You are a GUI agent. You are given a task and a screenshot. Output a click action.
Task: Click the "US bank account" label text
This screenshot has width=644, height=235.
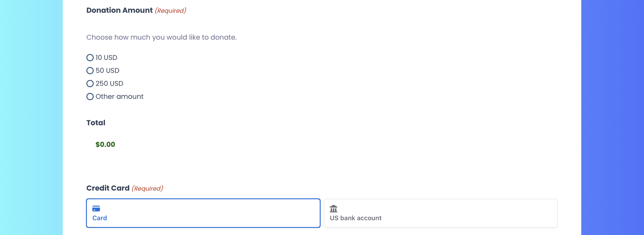355,218
